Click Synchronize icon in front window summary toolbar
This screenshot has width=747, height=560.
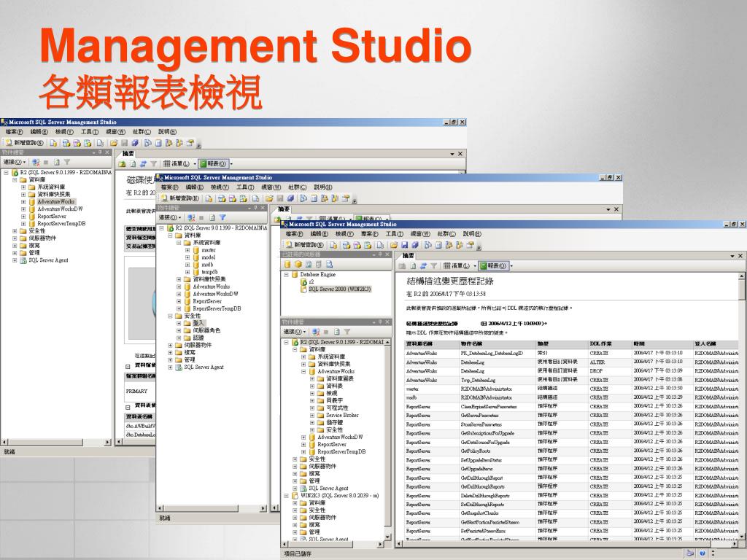click(x=423, y=265)
